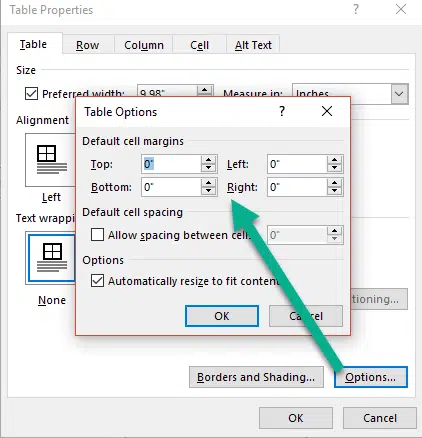The height and width of the screenshot is (438, 422).
Task: Open the Alt Text tab
Action: pos(253,45)
